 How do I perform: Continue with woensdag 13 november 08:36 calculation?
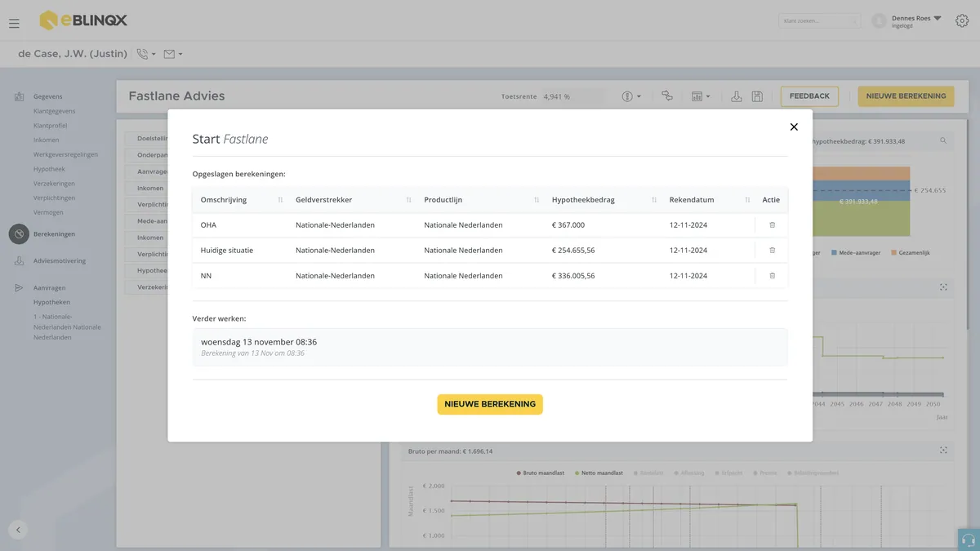tap(490, 347)
